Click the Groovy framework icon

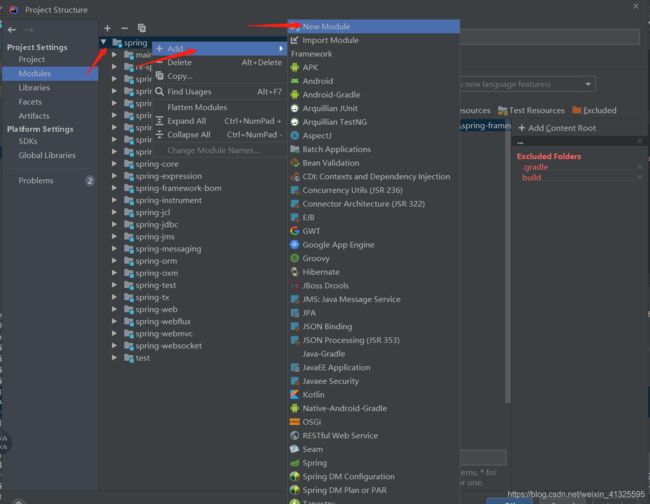click(295, 258)
